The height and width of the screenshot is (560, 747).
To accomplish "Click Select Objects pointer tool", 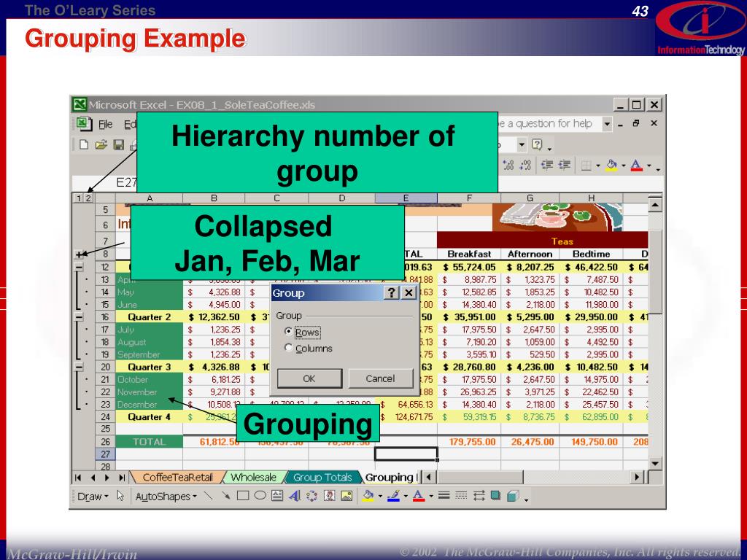I will coord(120,496).
